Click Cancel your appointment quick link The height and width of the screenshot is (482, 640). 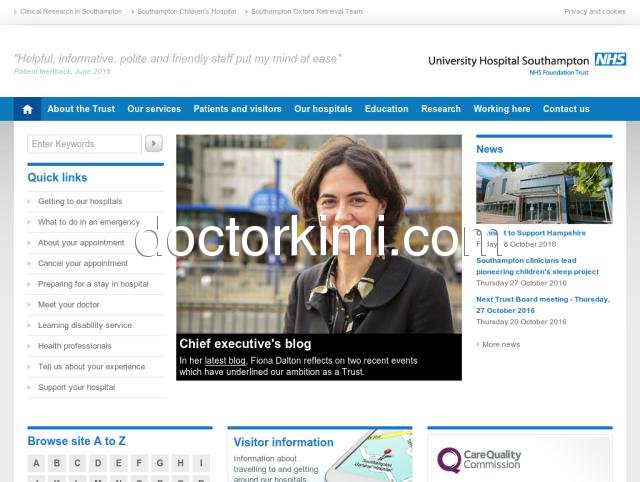(83, 263)
